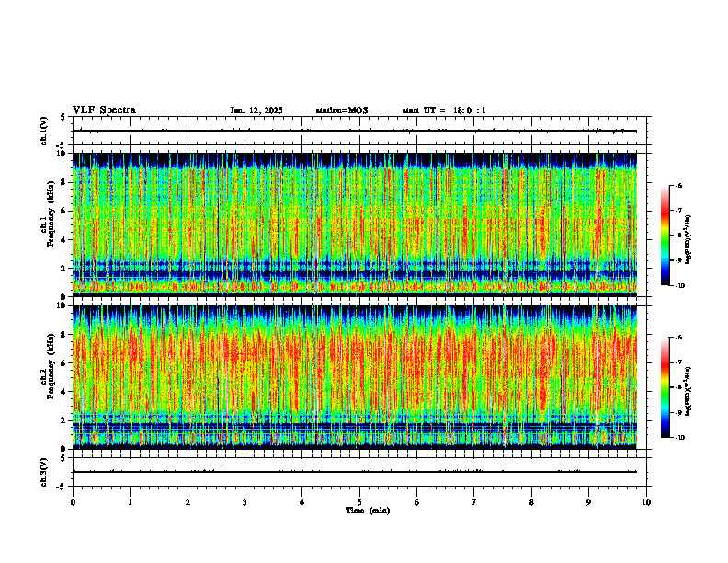Click time axis tick label "8"
The height and width of the screenshot is (563, 728).
[531, 502]
